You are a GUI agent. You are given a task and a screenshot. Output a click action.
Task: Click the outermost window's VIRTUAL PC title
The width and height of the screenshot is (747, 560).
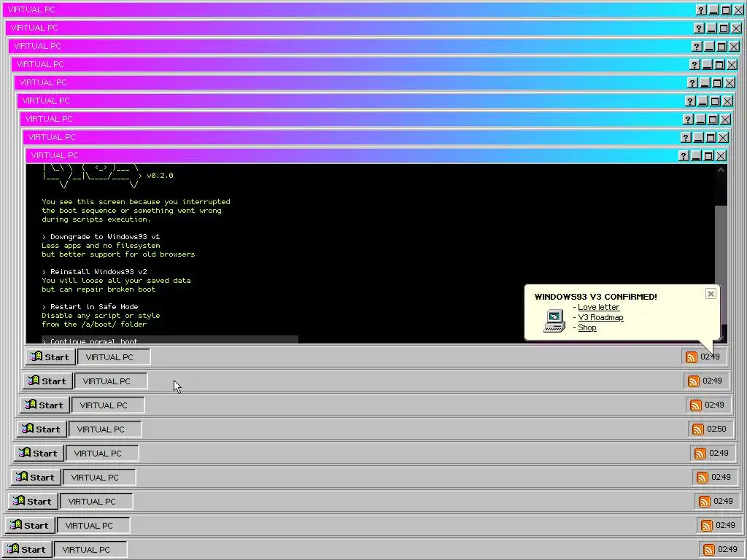pyautogui.click(x=31, y=9)
